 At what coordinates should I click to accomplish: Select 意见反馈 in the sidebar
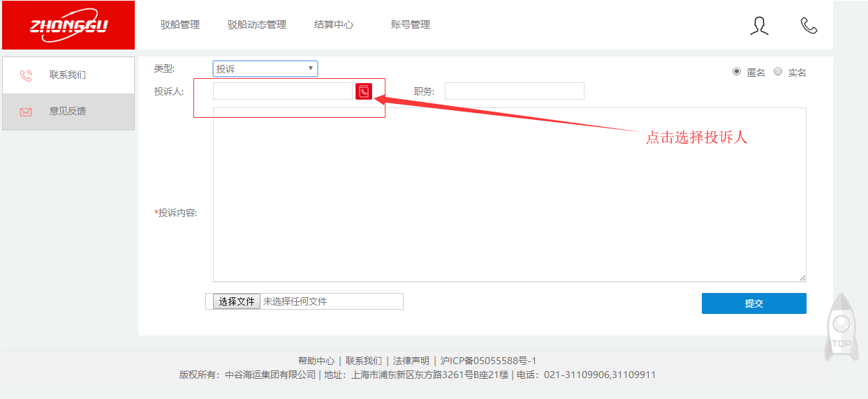(x=68, y=112)
